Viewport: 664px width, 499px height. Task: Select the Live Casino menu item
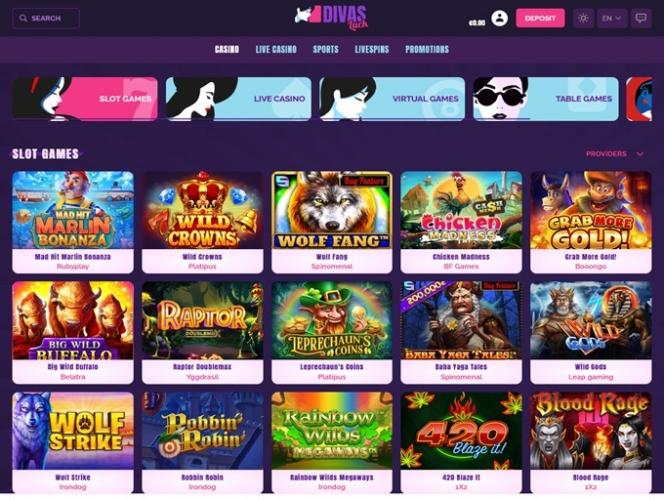[276, 49]
